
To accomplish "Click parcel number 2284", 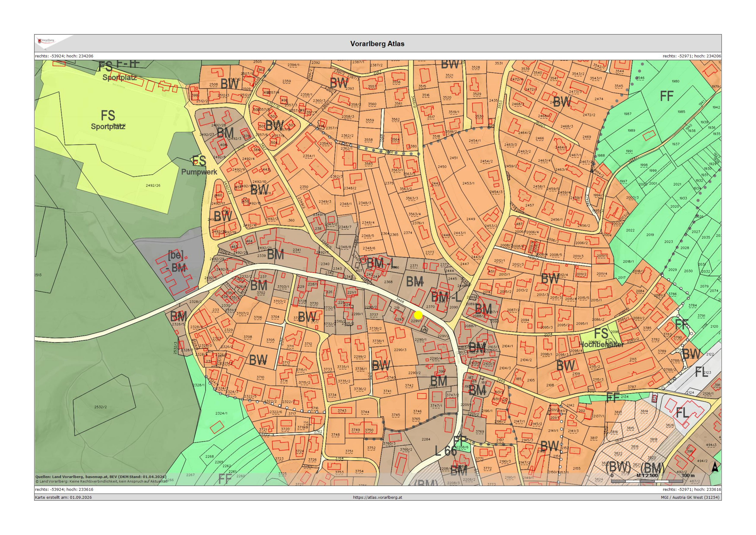I will 426,439.
